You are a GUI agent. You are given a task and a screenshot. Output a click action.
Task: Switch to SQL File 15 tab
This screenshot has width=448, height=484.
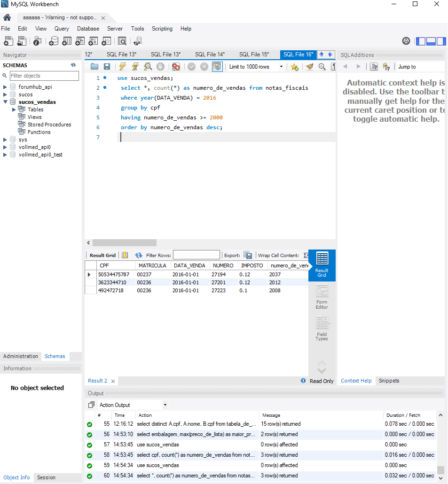tap(254, 55)
